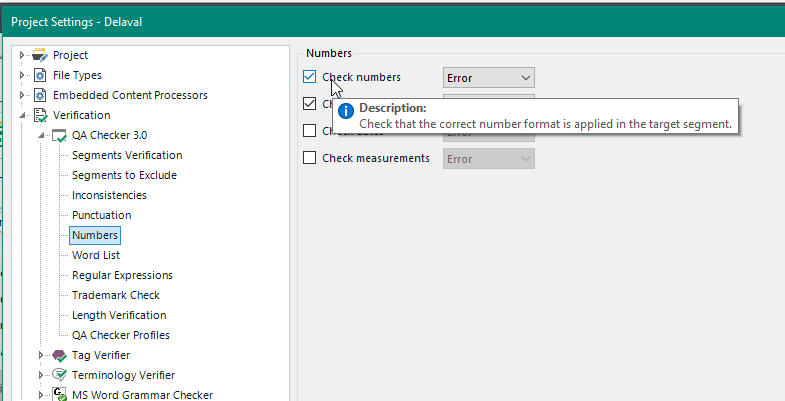Open Segments Verification settings
The height and width of the screenshot is (401, 785).
127,155
